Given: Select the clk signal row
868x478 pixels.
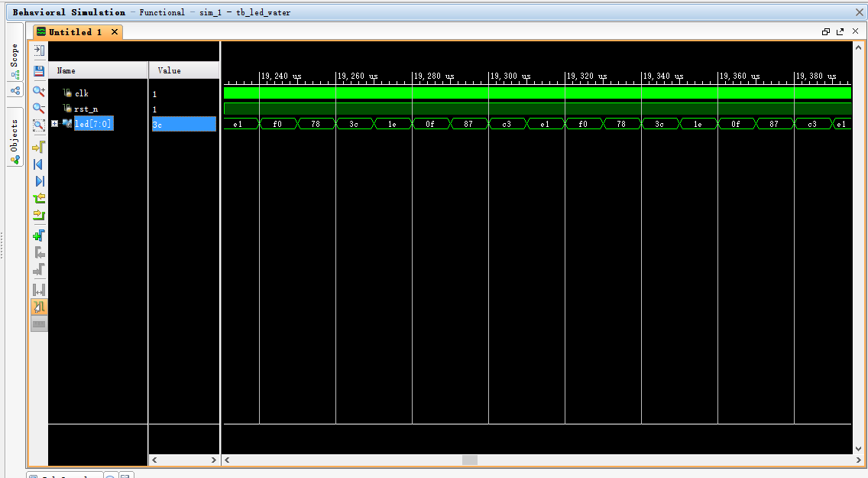Looking at the screenshot, I should point(81,93).
